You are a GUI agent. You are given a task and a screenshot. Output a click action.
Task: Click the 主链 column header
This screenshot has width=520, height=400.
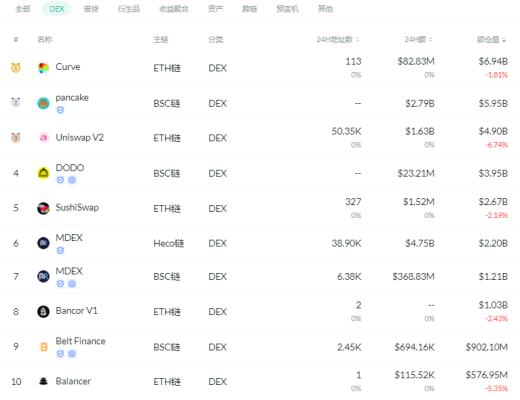161,40
